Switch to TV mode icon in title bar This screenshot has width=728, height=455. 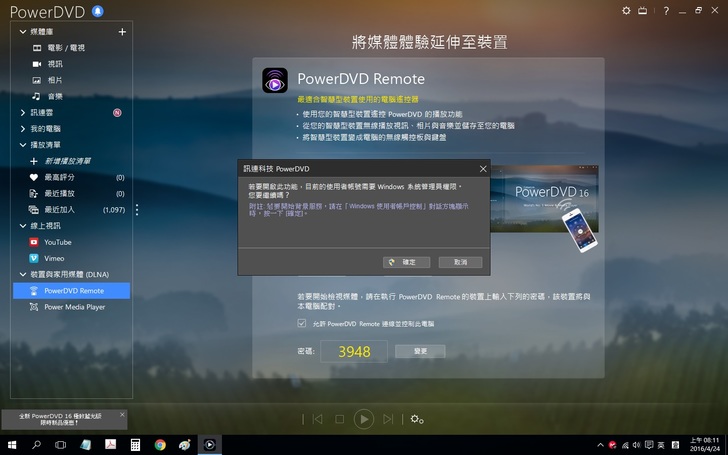coord(643,10)
